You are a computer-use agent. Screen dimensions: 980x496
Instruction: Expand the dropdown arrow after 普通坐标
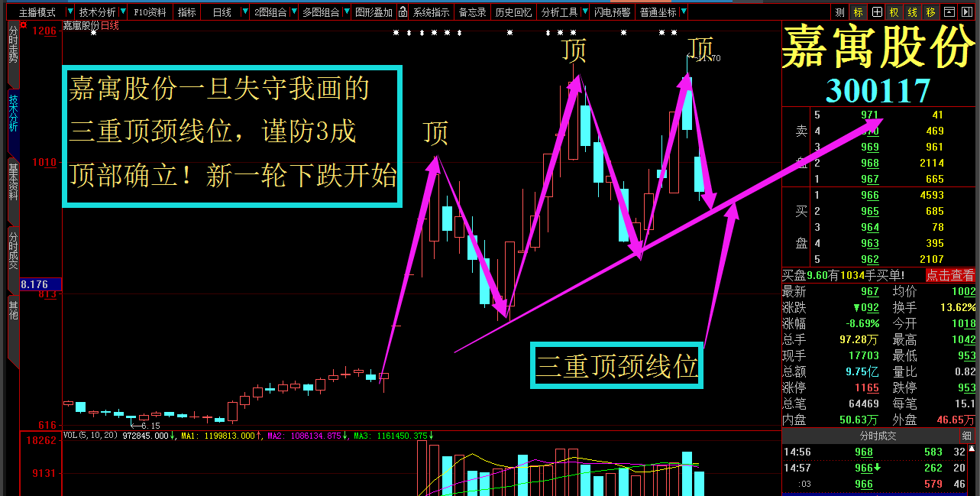coord(684,12)
